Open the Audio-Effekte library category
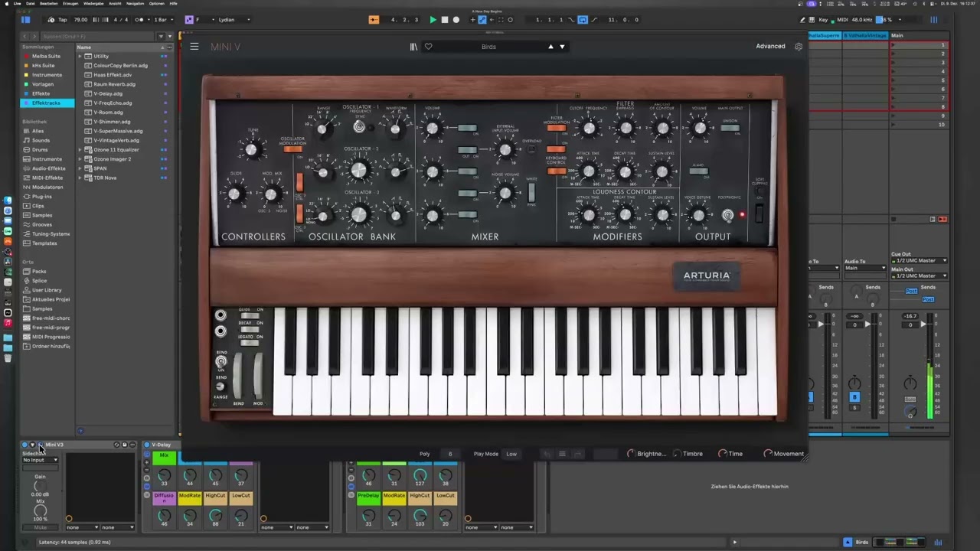Image resolution: width=980 pixels, height=551 pixels. 48,168
